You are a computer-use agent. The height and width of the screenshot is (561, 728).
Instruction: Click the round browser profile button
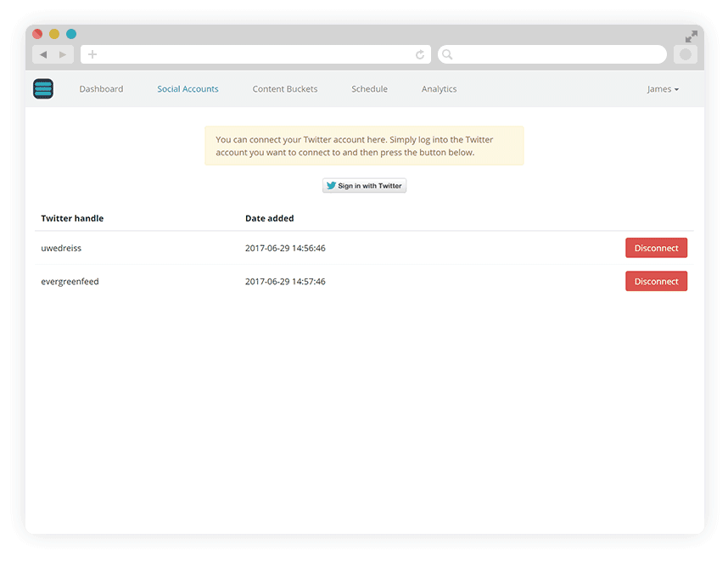686,54
